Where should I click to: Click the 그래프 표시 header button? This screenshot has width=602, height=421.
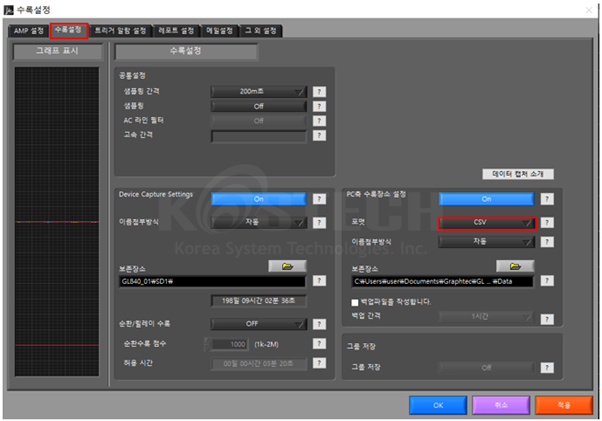[x=58, y=51]
